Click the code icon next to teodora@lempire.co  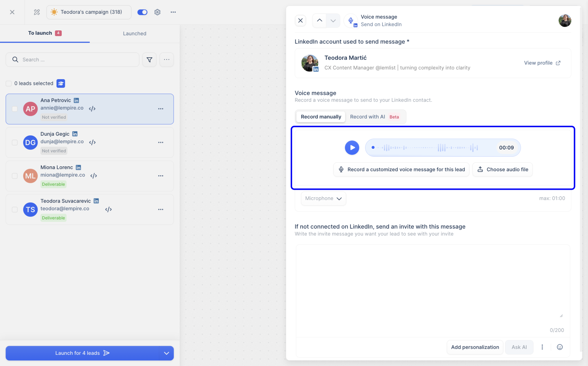(109, 209)
